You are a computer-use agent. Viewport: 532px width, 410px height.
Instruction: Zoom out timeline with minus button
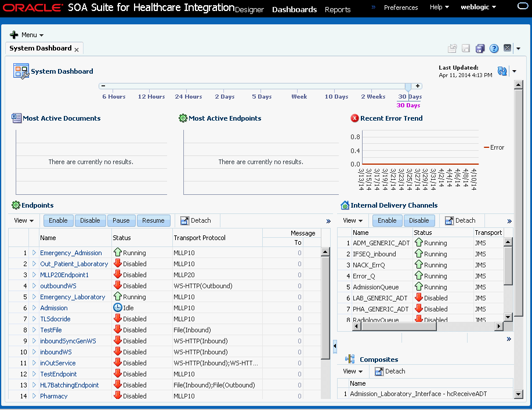pos(103,86)
